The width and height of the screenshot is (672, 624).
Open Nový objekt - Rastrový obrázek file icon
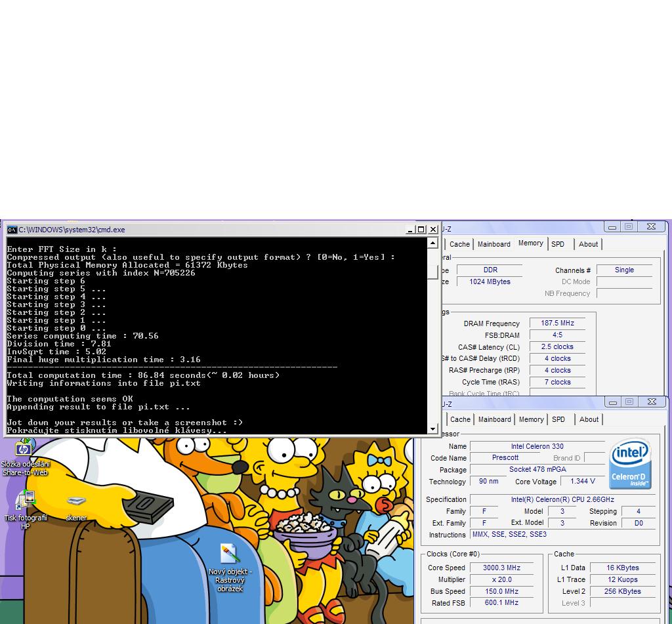click(x=230, y=568)
